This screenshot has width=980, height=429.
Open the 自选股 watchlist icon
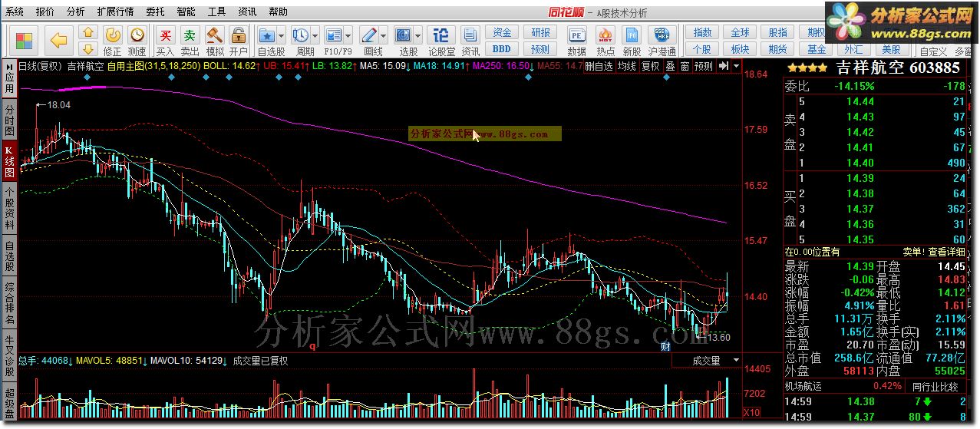pos(267,36)
